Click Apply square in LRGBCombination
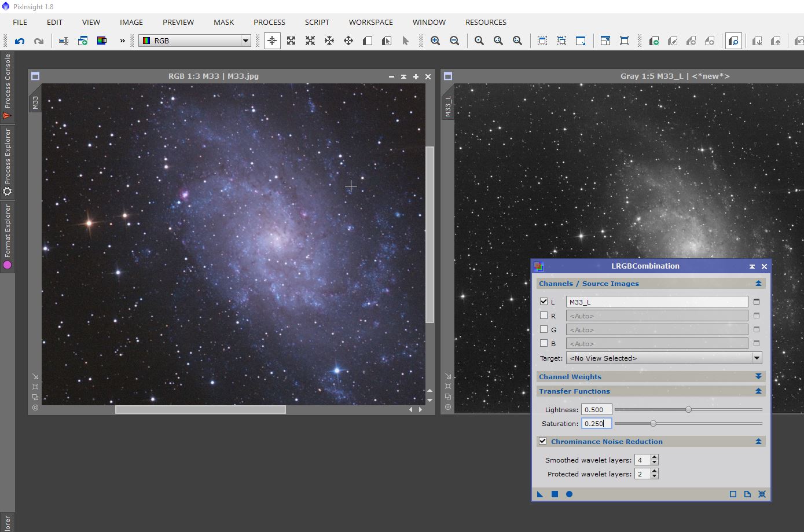Image resolution: width=804 pixels, height=532 pixels. [x=555, y=494]
